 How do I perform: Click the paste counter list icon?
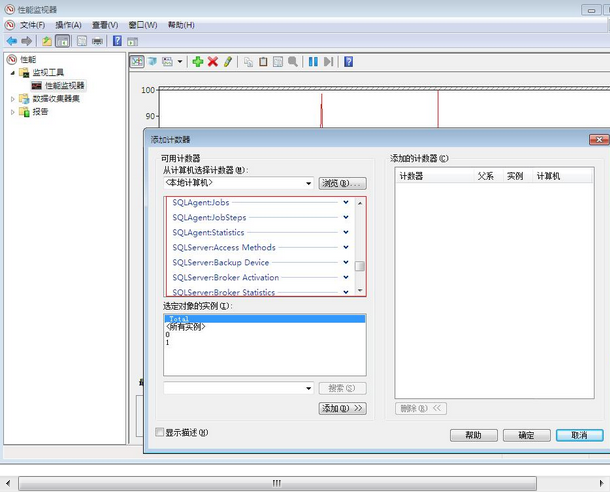(263, 61)
